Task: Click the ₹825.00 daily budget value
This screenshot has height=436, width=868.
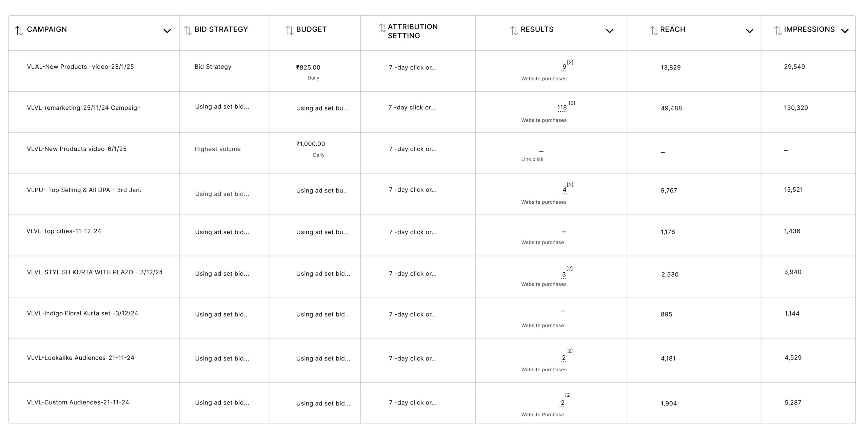Action: pos(308,68)
